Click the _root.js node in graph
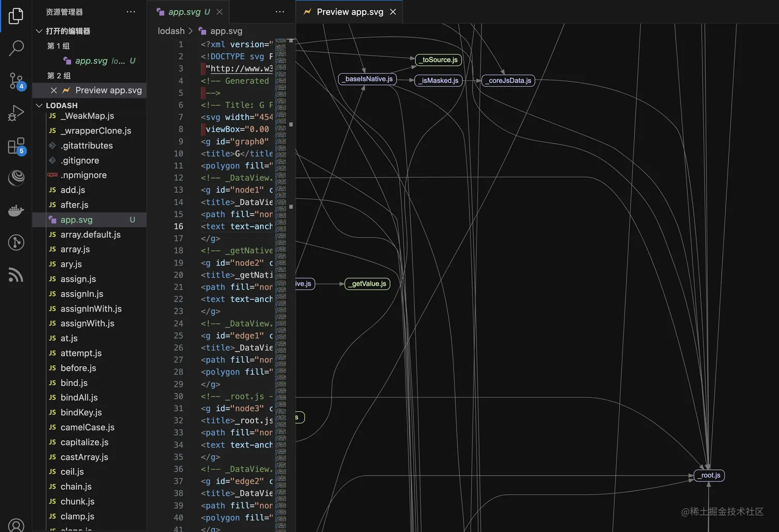The image size is (779, 532). click(709, 475)
